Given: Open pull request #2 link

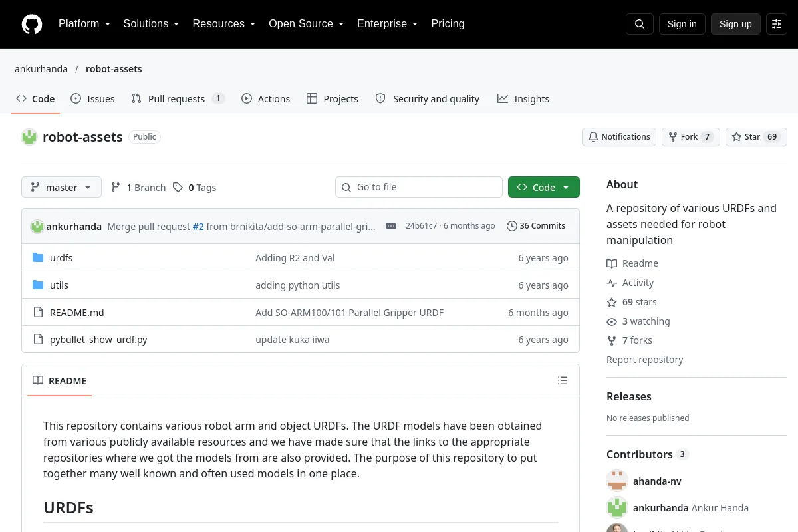Looking at the screenshot, I should [198, 227].
